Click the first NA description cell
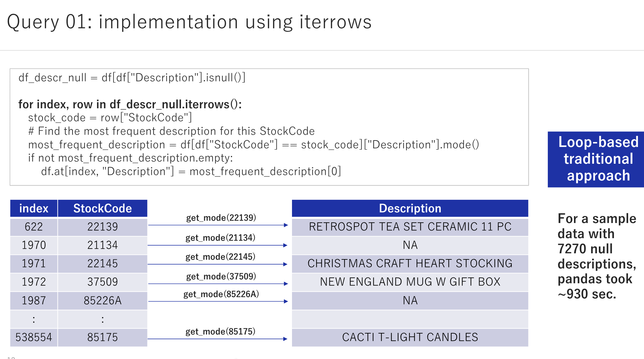This screenshot has height=359, width=644. (x=410, y=245)
